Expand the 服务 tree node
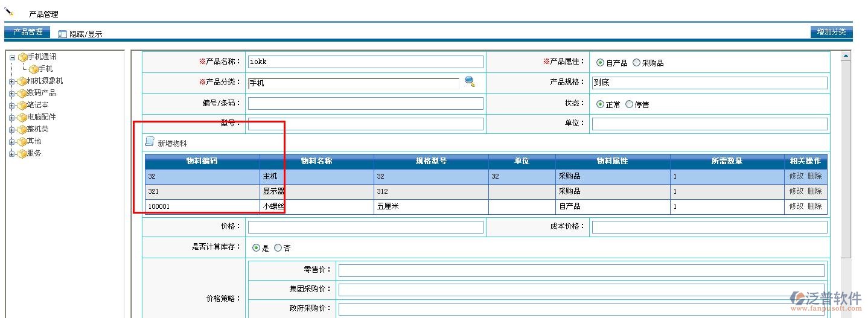The width and height of the screenshot is (868, 318). 12,154
